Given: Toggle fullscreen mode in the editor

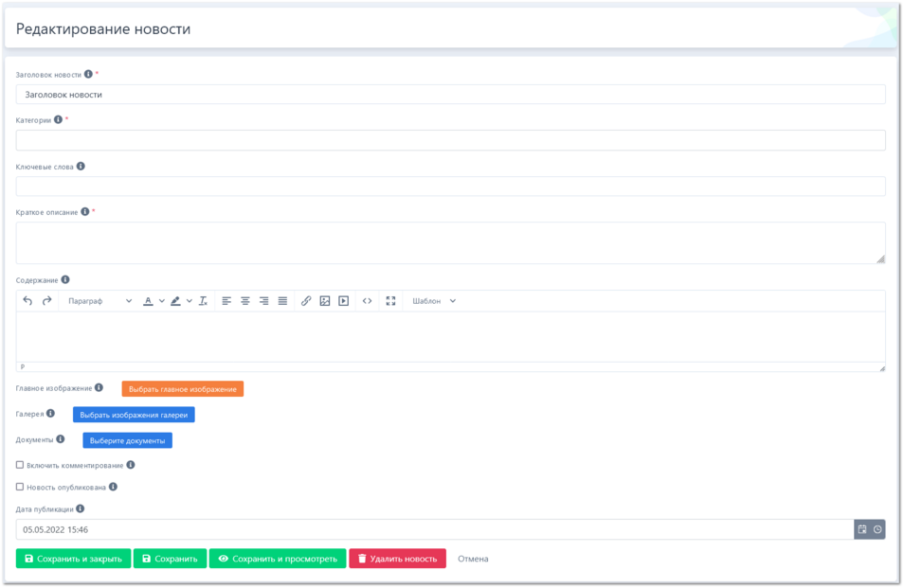Looking at the screenshot, I should click(x=390, y=301).
